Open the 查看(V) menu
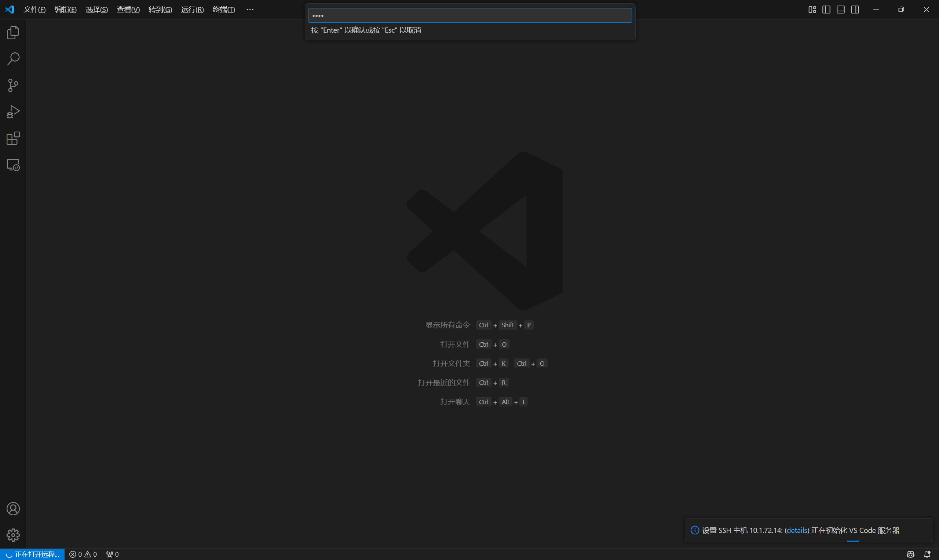 [128, 10]
